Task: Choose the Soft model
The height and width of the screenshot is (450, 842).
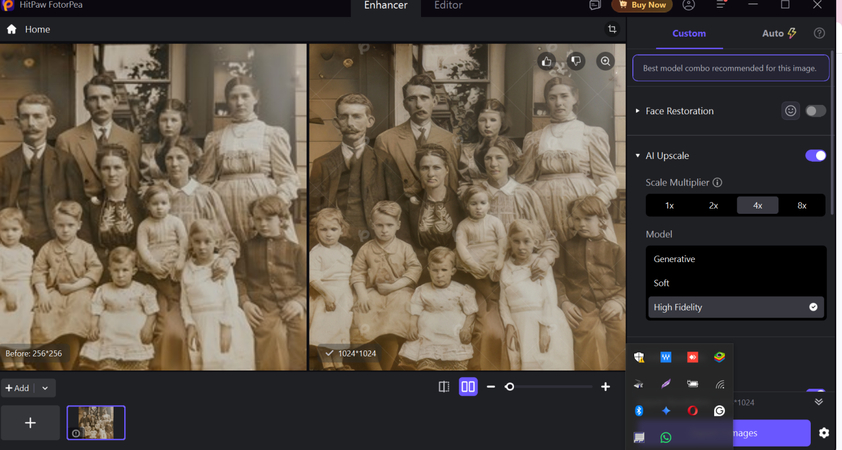Action: pyautogui.click(x=736, y=283)
